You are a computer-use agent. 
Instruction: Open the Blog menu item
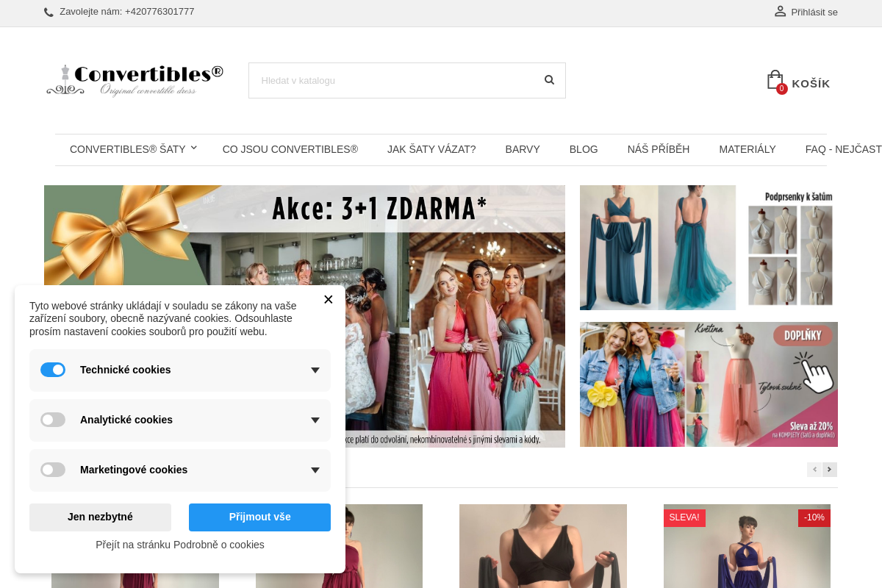584,149
